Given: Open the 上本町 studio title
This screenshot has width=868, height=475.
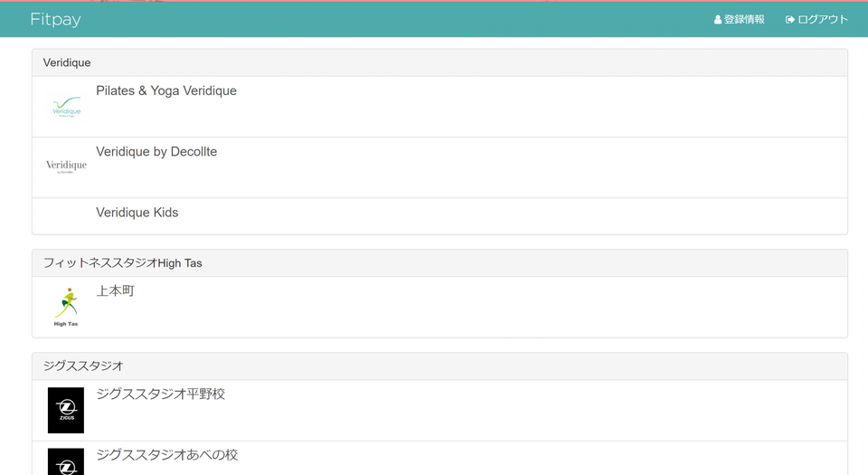Looking at the screenshot, I should point(116,290).
